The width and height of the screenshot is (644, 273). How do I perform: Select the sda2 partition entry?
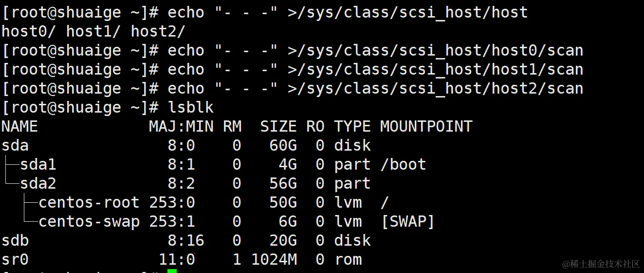[x=38, y=183]
